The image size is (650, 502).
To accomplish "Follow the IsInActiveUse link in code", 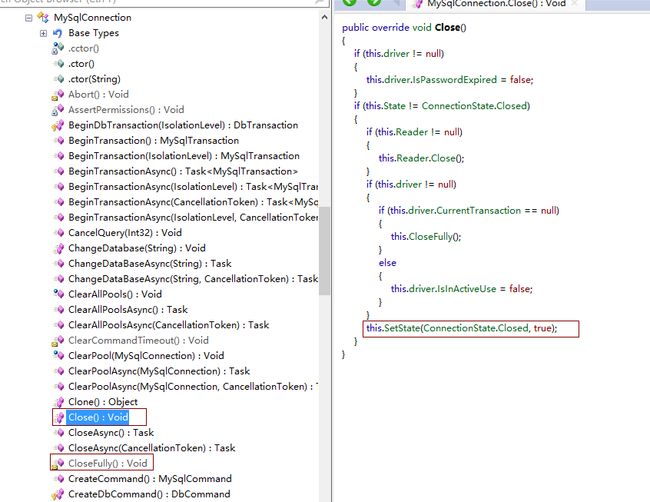I will coord(466,289).
